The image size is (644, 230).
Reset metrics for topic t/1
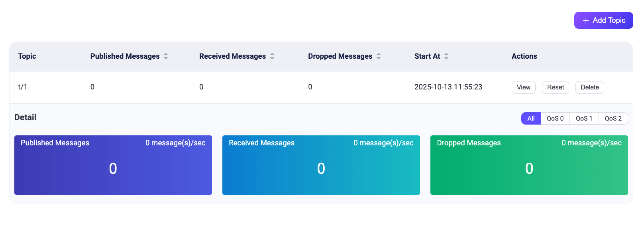[555, 87]
